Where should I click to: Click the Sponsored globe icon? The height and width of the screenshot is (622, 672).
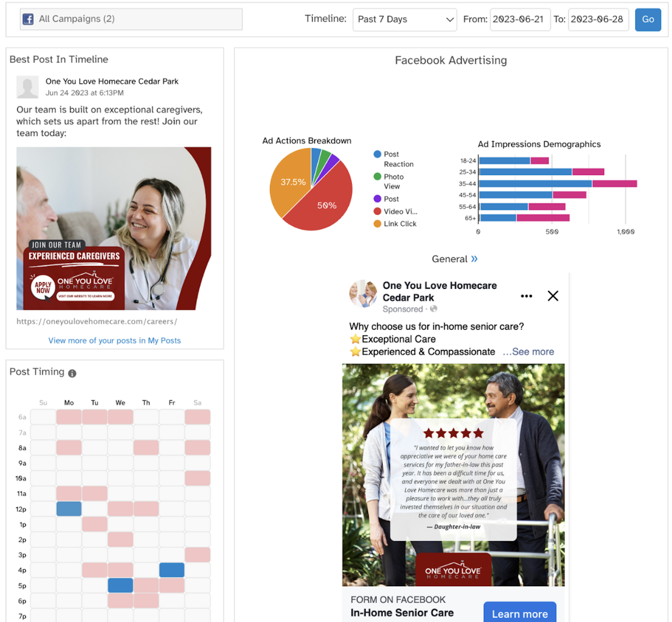pos(433,309)
